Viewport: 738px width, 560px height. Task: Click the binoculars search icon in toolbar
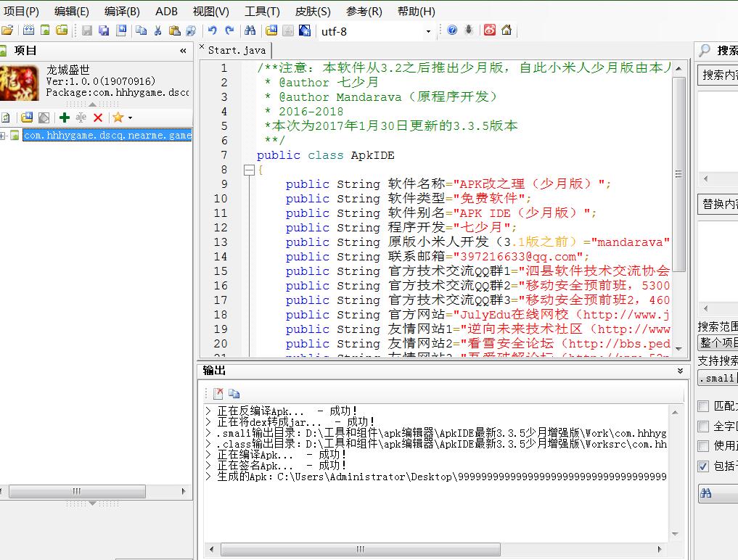click(250, 30)
